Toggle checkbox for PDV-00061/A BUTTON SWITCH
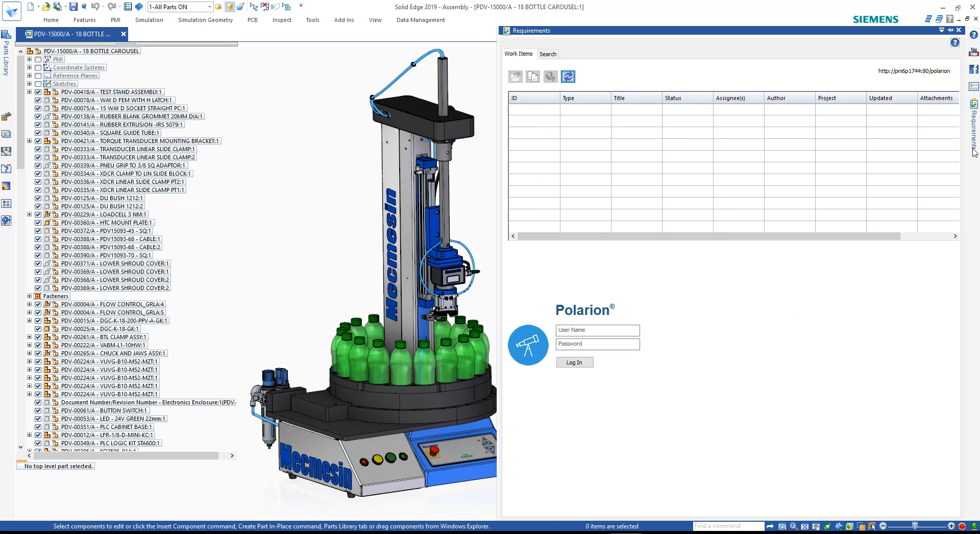The image size is (980, 534). pos(38,410)
